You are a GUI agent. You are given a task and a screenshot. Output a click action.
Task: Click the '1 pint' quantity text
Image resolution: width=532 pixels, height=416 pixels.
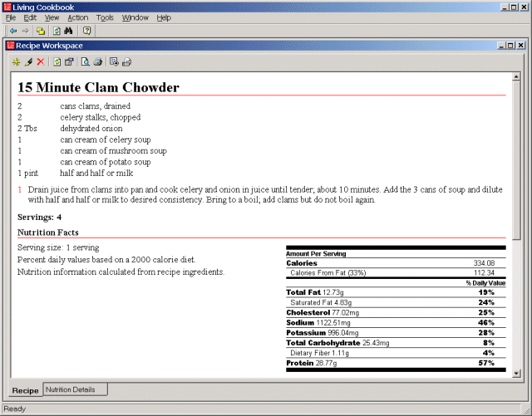[27, 174]
